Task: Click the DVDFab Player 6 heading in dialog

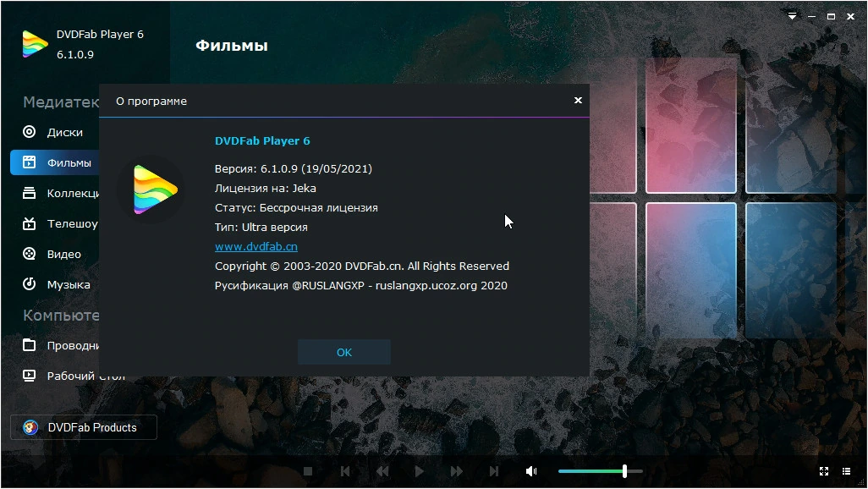Action: coord(262,140)
